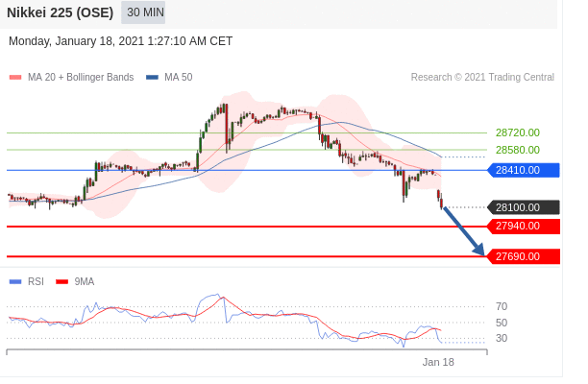Select the Nikkei 225 (OSE) title
588x384 pixels.
click(60, 12)
